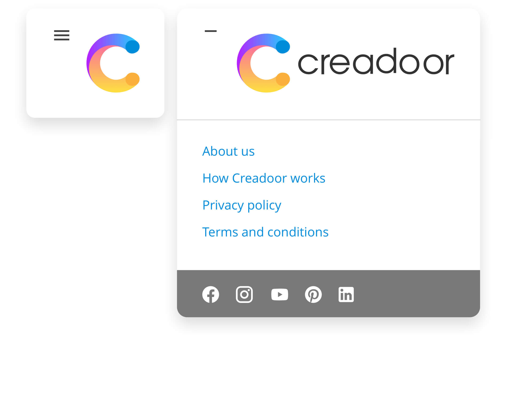Click the Facebook icon in footer

point(211,294)
